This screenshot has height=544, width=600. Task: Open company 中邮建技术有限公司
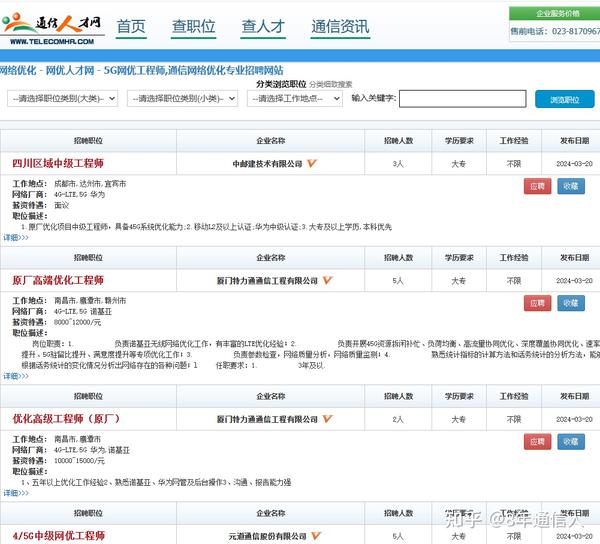267,164
